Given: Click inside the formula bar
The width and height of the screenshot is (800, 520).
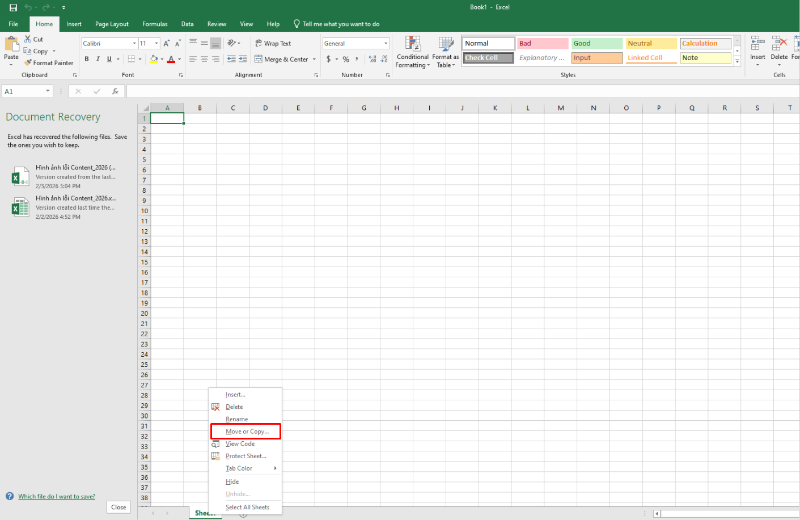Looking at the screenshot, I should tap(462, 91).
